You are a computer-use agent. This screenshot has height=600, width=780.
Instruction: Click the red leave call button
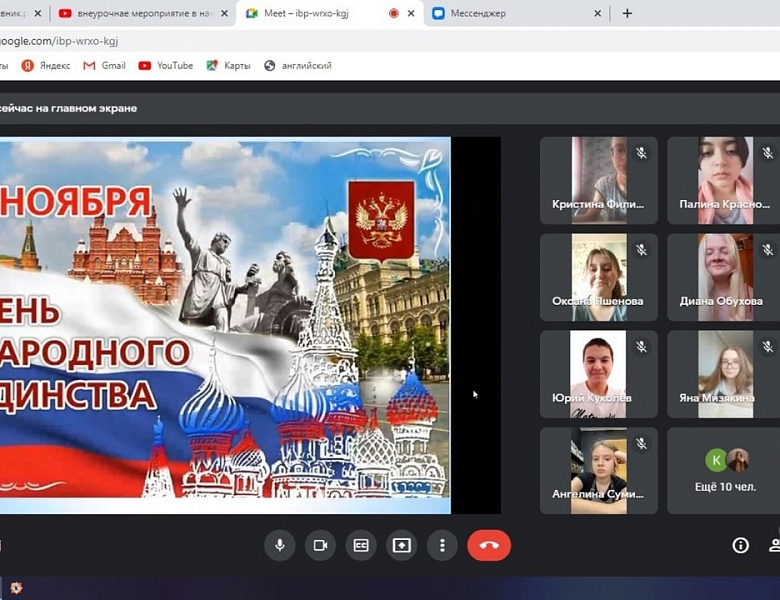coord(489,545)
